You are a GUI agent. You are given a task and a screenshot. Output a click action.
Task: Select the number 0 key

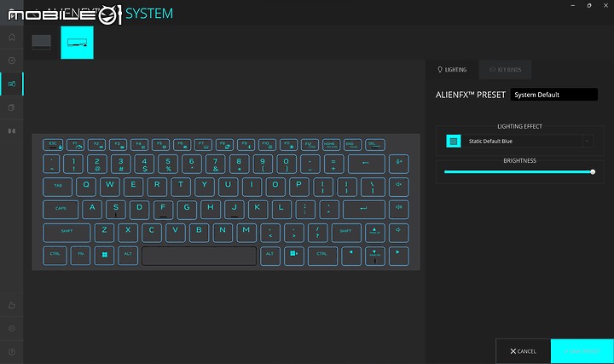287,164
